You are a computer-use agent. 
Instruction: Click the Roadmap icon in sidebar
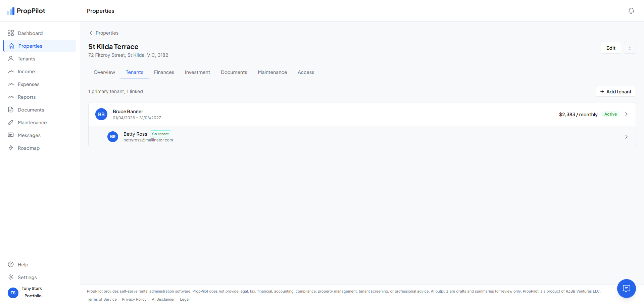[x=11, y=148]
